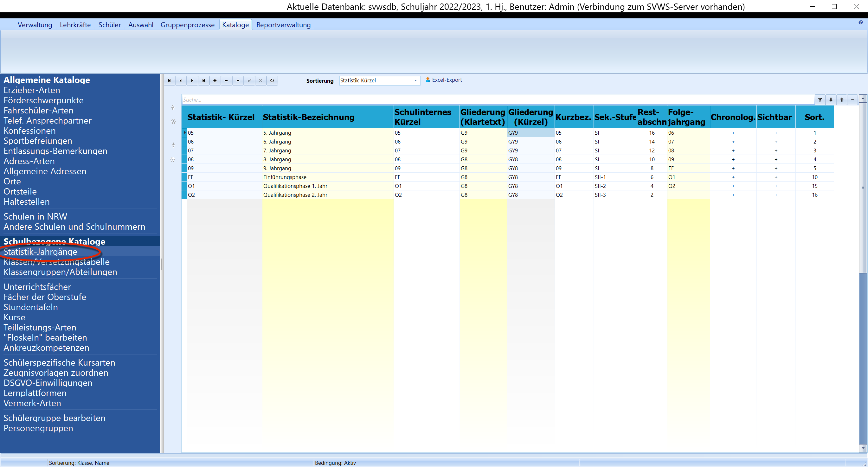Refresh data with the circular arrow button
This screenshot has width=868, height=467.
(272, 80)
